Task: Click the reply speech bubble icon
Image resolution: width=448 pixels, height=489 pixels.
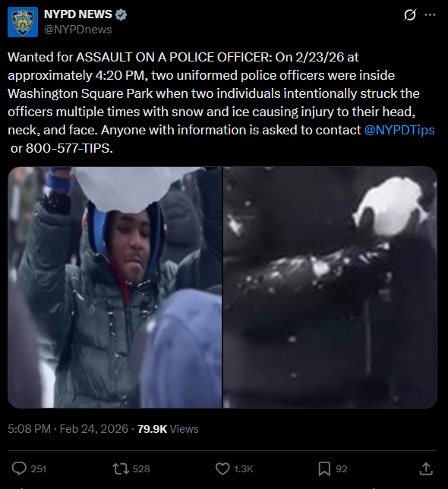Action: [19, 468]
